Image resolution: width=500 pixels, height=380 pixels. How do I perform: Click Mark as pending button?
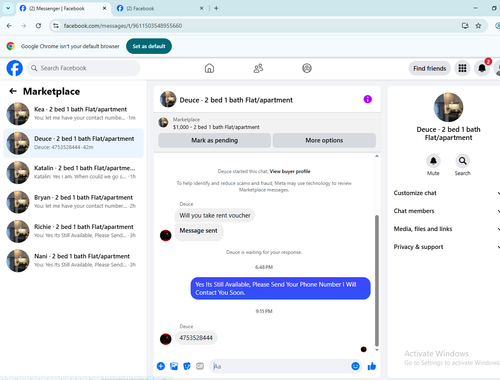click(214, 140)
